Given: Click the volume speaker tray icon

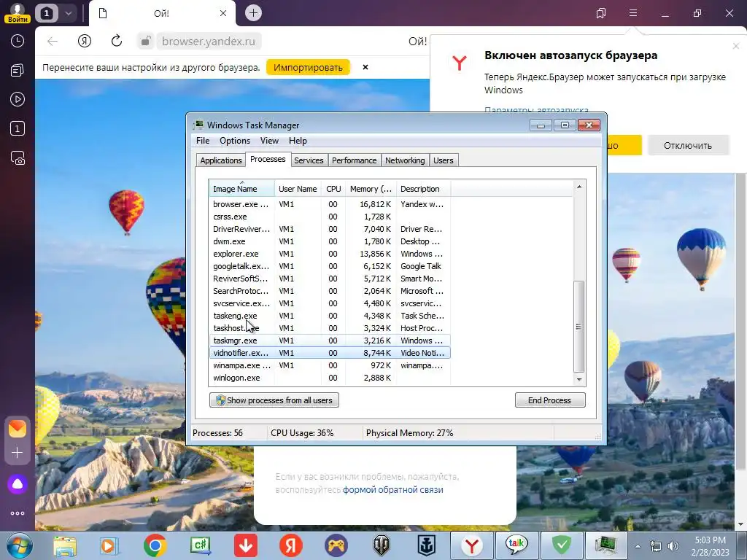Looking at the screenshot, I should coord(673,546).
